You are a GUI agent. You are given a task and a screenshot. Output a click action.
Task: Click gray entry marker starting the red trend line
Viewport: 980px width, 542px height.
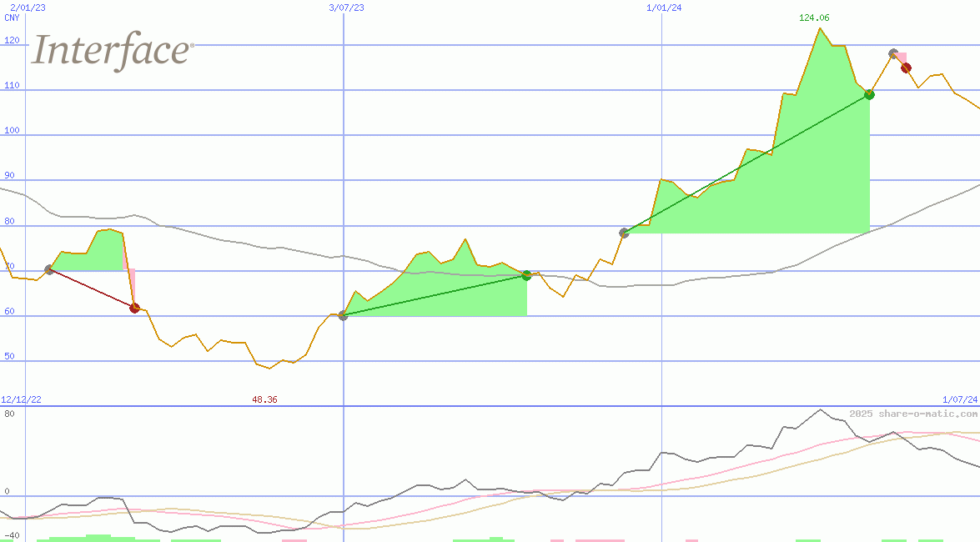point(49,269)
